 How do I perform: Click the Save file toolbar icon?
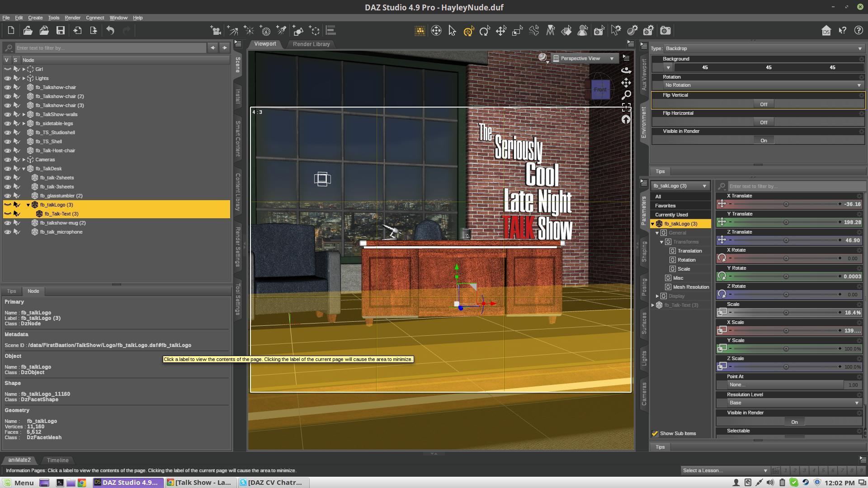coord(60,31)
